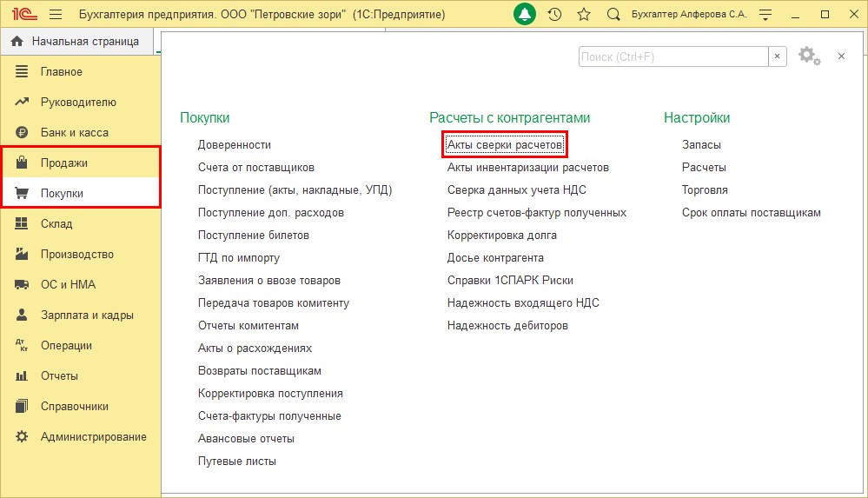
Task: Open Акты инвентаризации расчетов
Action: 528,167
